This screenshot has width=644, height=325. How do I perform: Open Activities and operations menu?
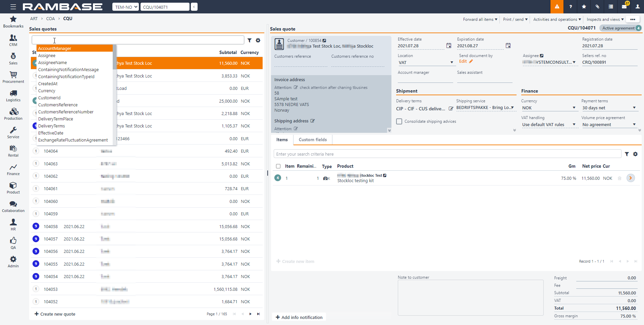coord(557,19)
